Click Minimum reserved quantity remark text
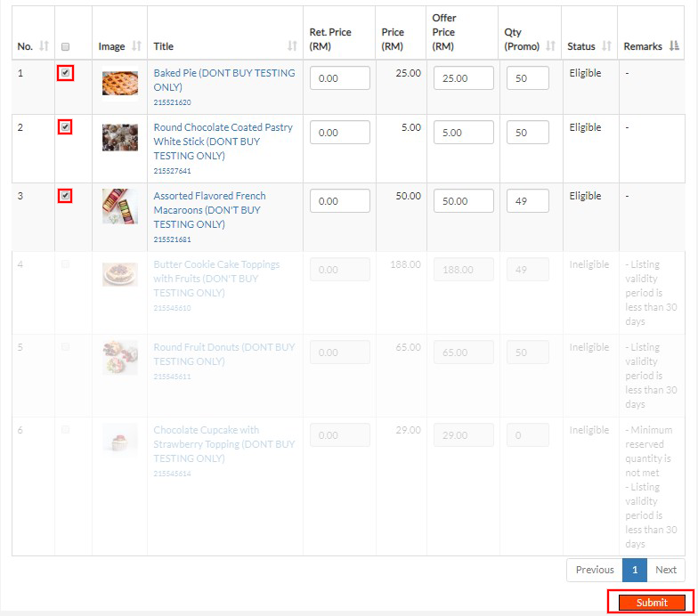 (x=648, y=450)
